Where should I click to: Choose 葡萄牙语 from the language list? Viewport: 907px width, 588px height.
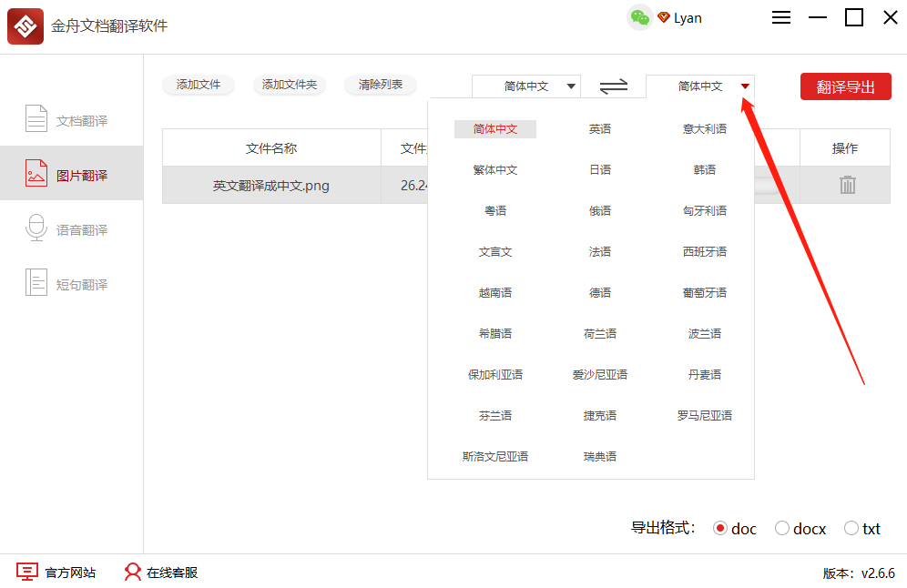tap(705, 293)
